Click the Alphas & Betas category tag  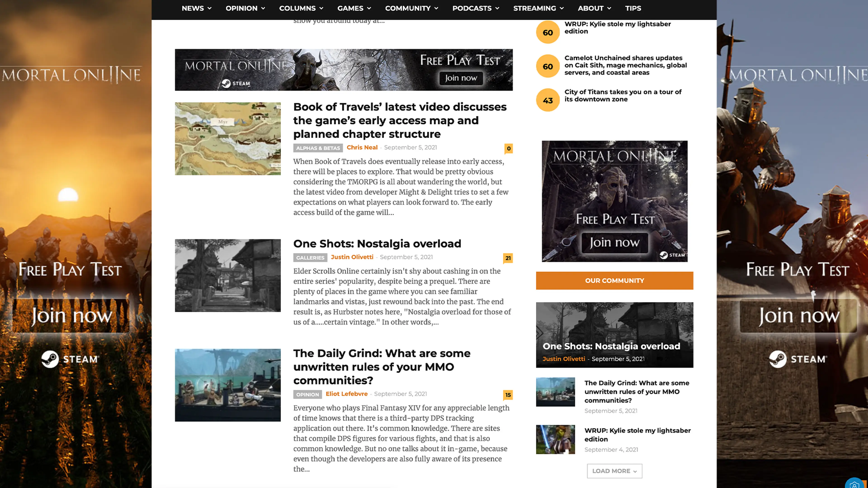pyautogui.click(x=318, y=148)
